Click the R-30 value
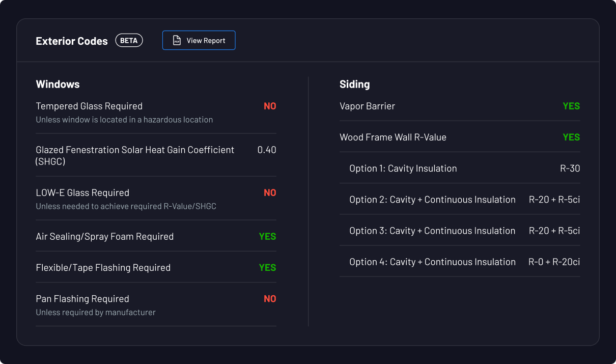 [x=570, y=169]
